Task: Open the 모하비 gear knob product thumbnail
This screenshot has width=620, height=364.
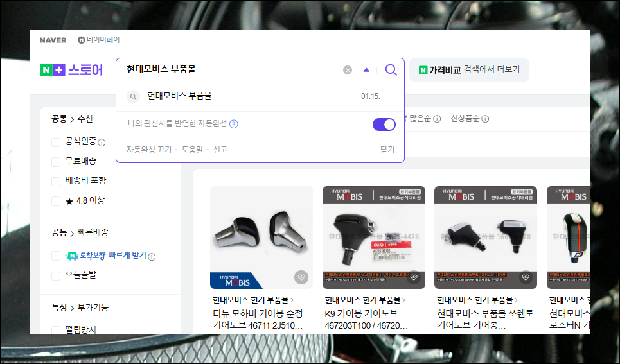Action: click(x=261, y=238)
